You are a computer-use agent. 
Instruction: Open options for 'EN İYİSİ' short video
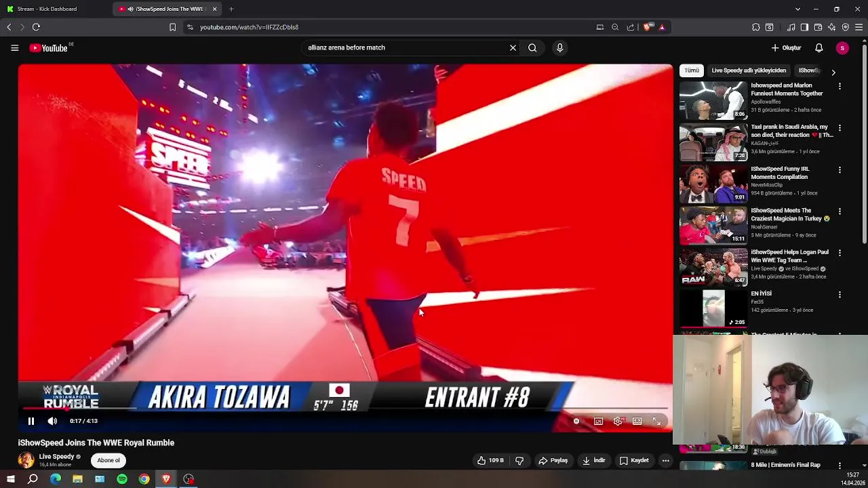pyautogui.click(x=840, y=294)
